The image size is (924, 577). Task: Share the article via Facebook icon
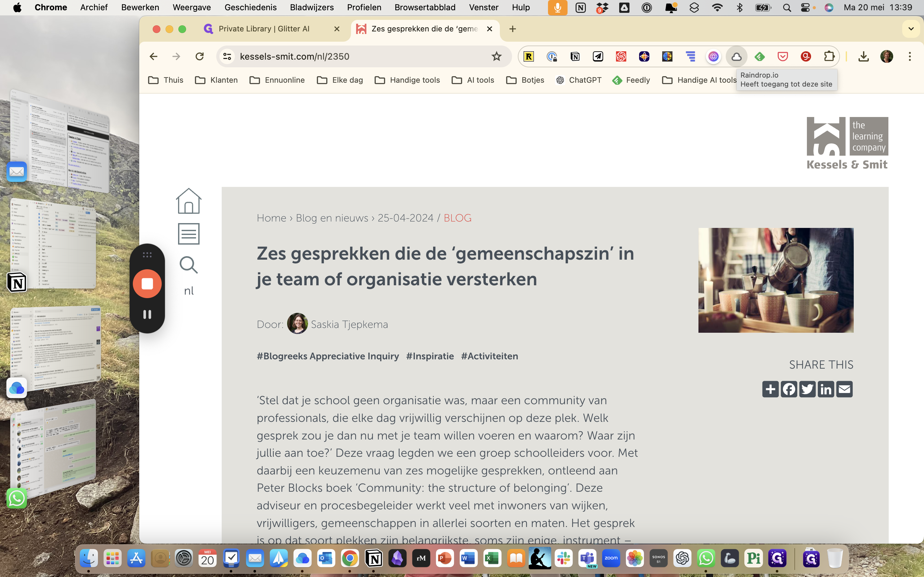789,389
